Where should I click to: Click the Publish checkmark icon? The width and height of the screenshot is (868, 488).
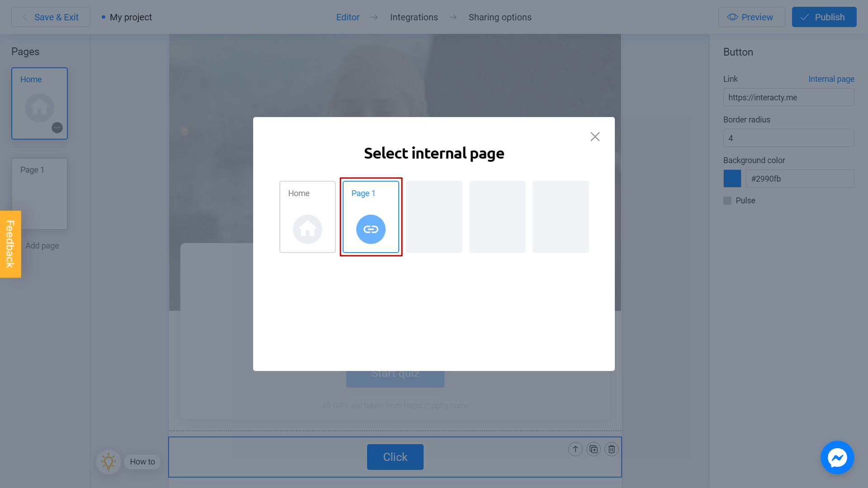(806, 17)
